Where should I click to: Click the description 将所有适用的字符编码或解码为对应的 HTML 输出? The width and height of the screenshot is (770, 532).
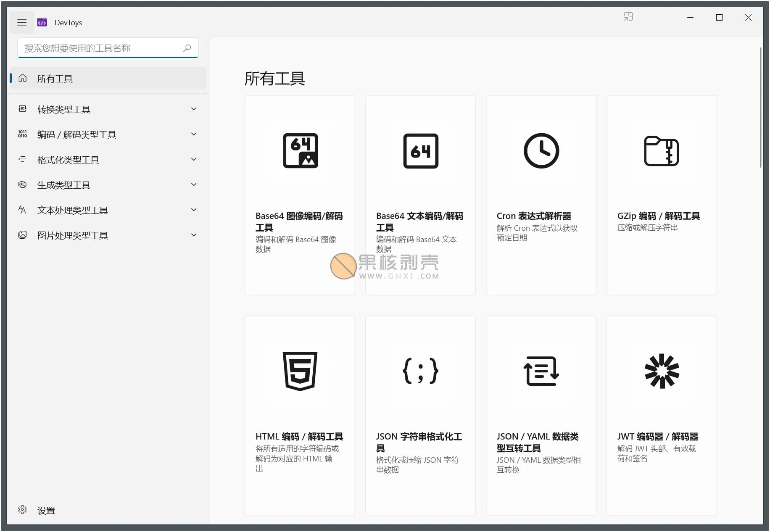tap(297, 458)
